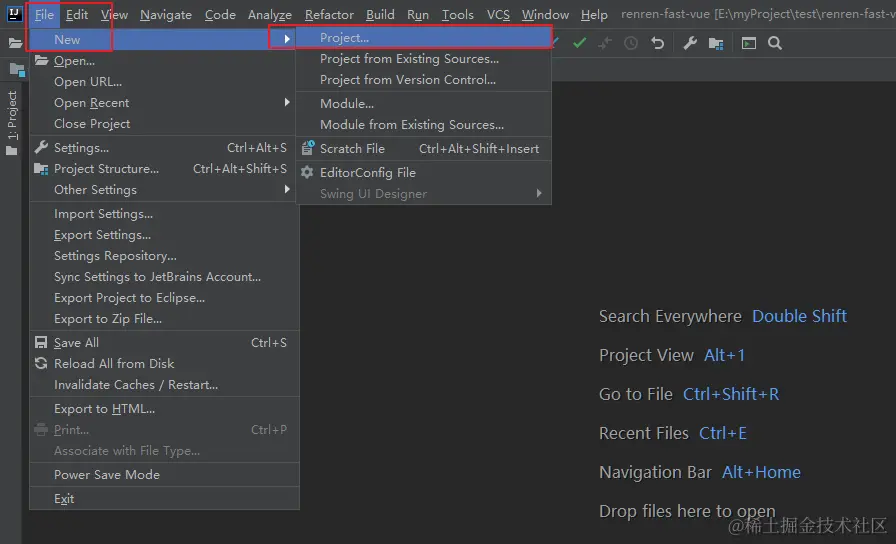Image resolution: width=896 pixels, height=544 pixels.
Task: Click the Reload All from Disk icon
Action: [41, 363]
